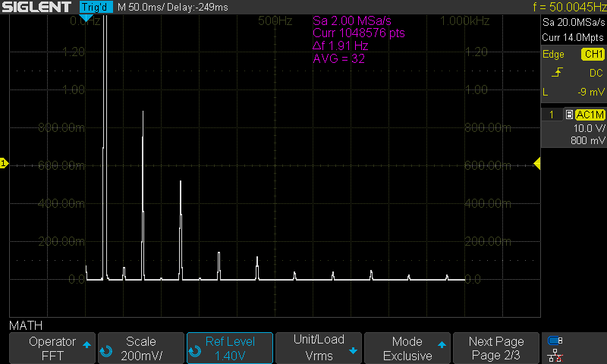Click the f = 50.0045Hz frequency counter
Image resolution: width=607 pixels, height=364 pixels.
[x=569, y=7]
